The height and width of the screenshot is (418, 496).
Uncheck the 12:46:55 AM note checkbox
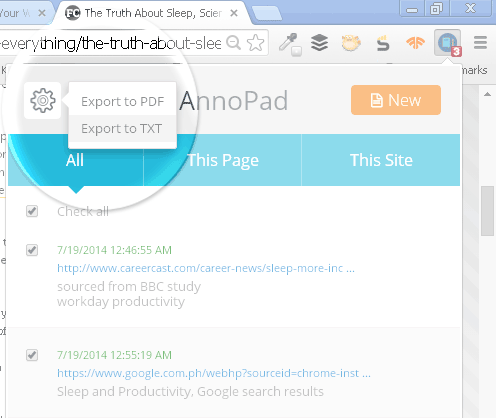tap(32, 250)
